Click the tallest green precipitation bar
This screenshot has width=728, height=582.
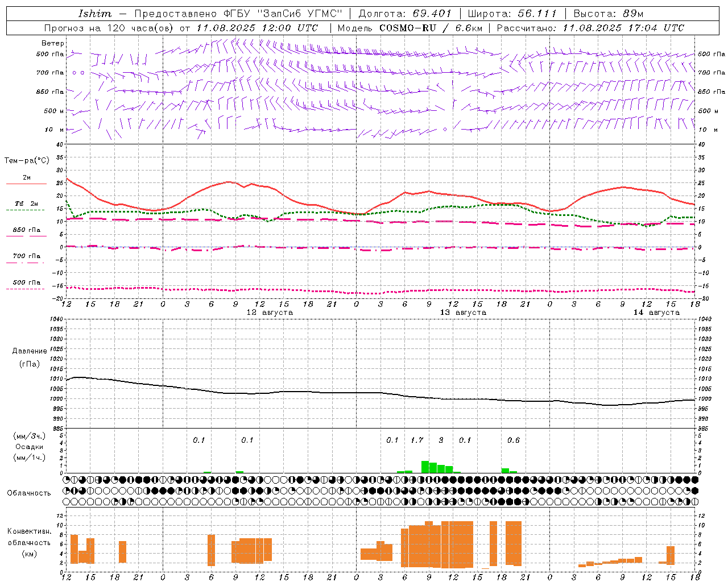[425, 467]
